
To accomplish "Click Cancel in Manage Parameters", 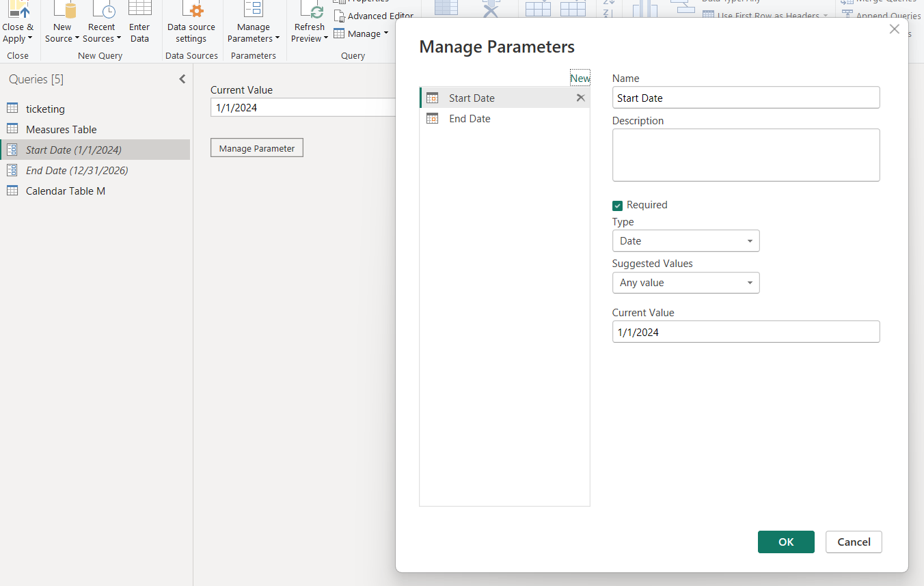I will tap(854, 542).
